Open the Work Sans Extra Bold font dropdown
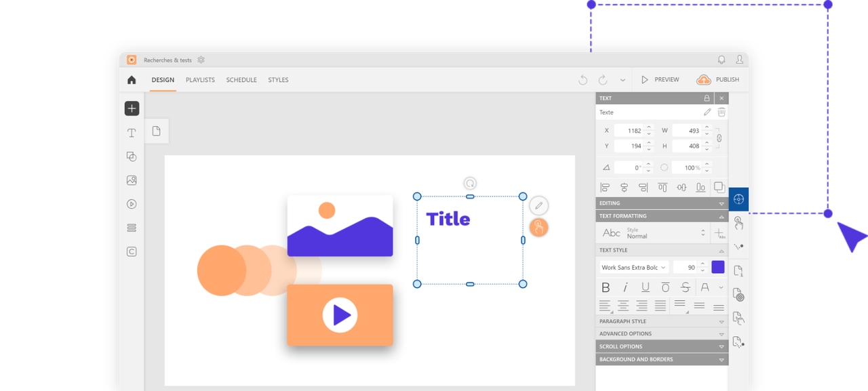The height and width of the screenshot is (391, 868). [x=633, y=268]
